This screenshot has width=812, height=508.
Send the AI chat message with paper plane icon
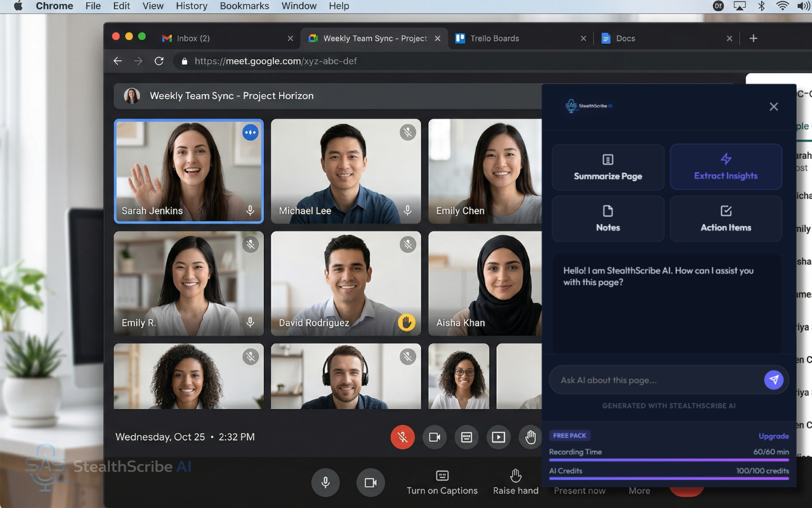(x=774, y=380)
